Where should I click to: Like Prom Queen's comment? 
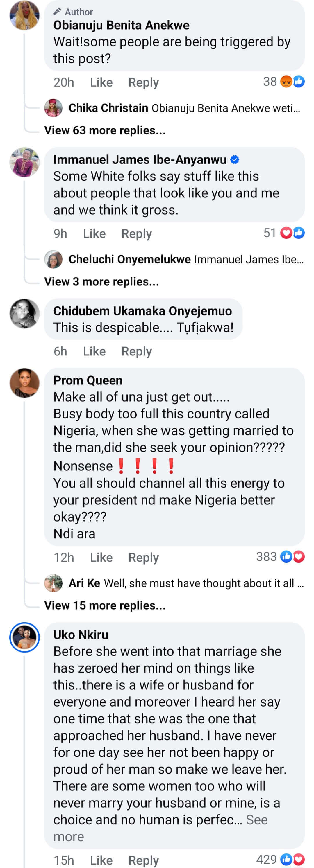(101, 557)
